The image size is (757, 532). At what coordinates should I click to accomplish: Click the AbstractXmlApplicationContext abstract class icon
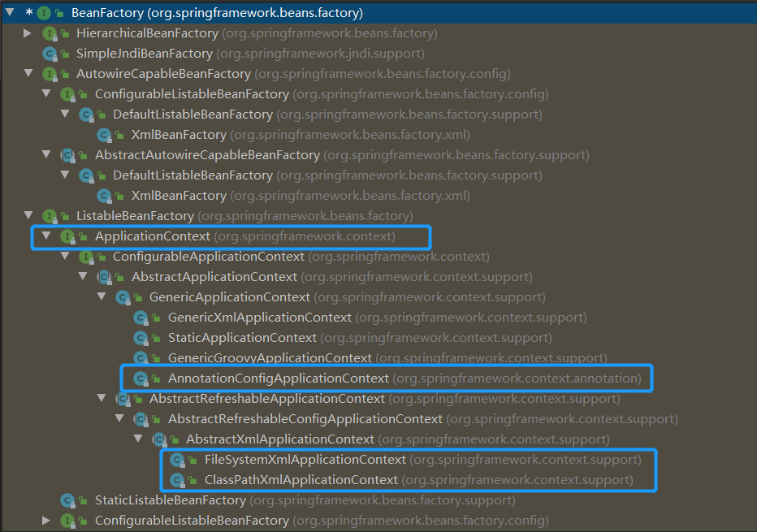tap(159, 439)
